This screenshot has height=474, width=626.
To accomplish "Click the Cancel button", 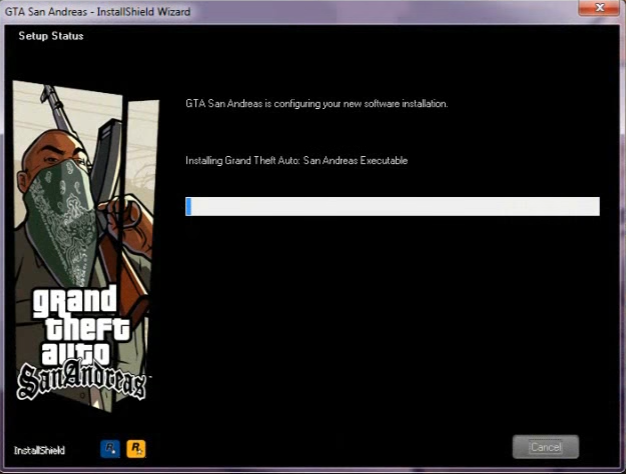I will [545, 447].
